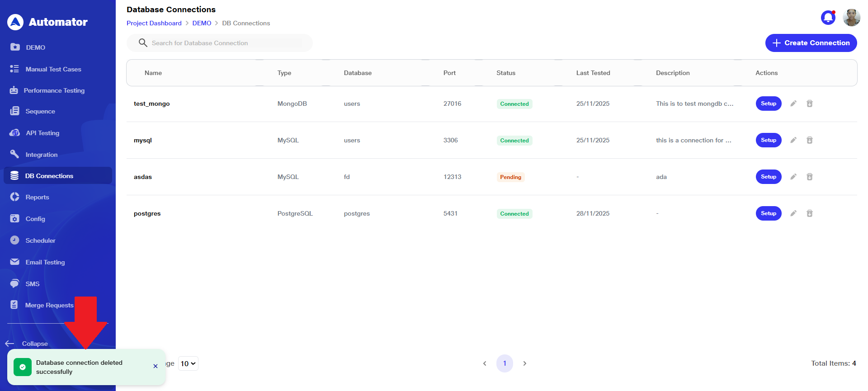Delete the postgres connection trash icon
Viewport: 868px width, 391px height.
(809, 213)
